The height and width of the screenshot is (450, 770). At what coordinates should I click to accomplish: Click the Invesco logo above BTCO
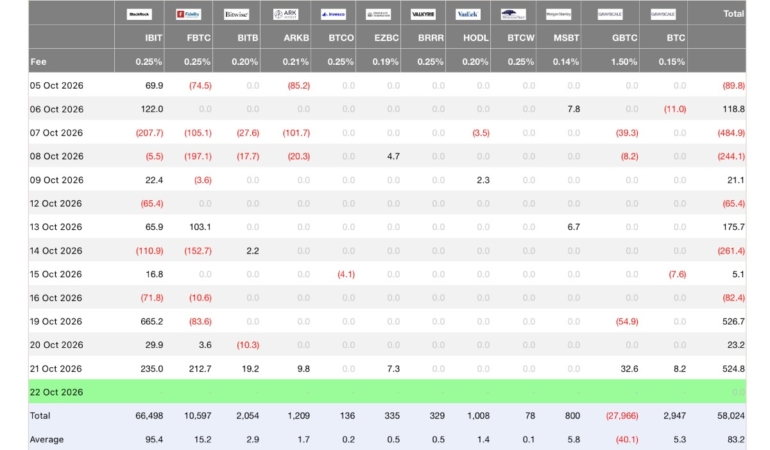click(333, 14)
